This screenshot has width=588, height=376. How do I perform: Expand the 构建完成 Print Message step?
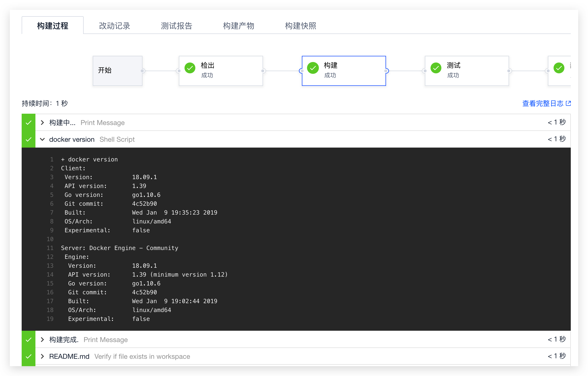point(42,340)
